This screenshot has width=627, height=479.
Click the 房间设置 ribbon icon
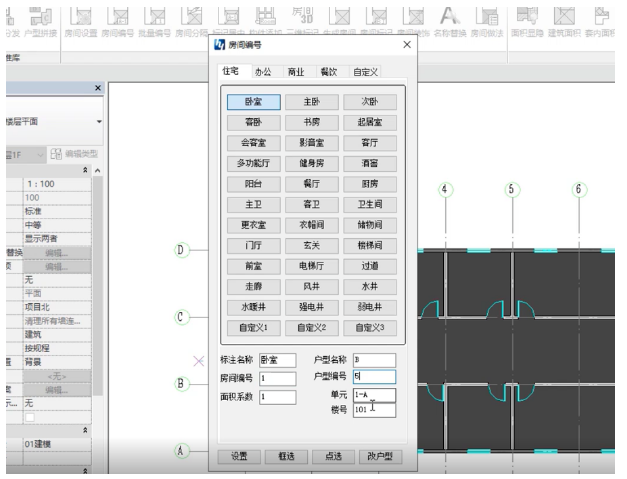[81, 22]
